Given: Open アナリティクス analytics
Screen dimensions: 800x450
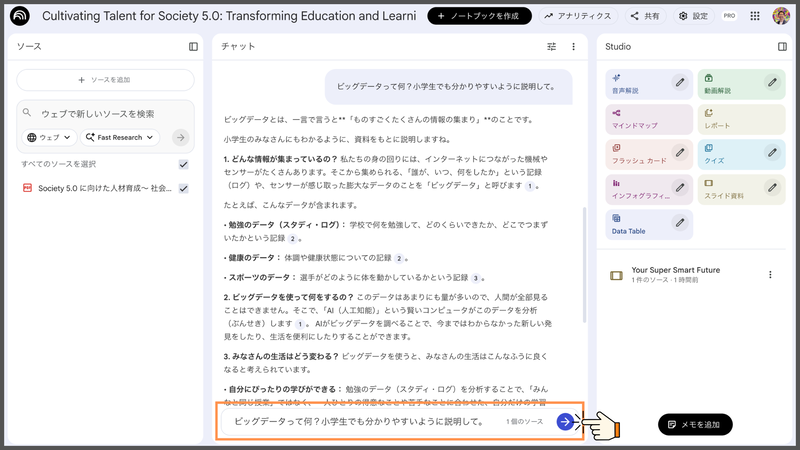Looking at the screenshot, I should [x=578, y=16].
